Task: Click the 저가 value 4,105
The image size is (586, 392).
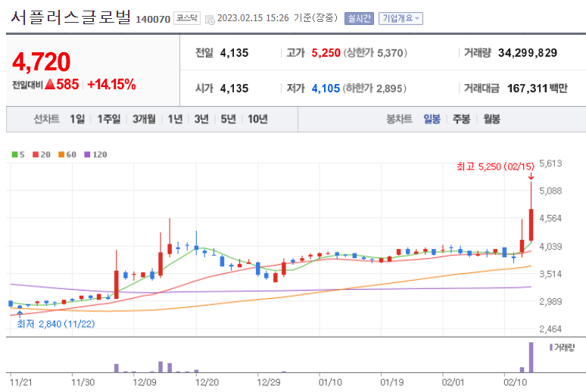Action: pos(326,89)
